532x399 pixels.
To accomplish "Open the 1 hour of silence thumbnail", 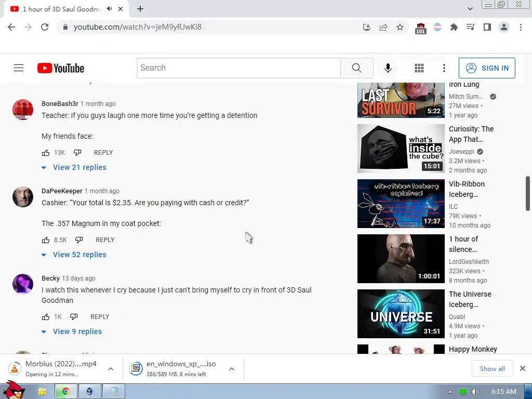I will tap(401, 259).
